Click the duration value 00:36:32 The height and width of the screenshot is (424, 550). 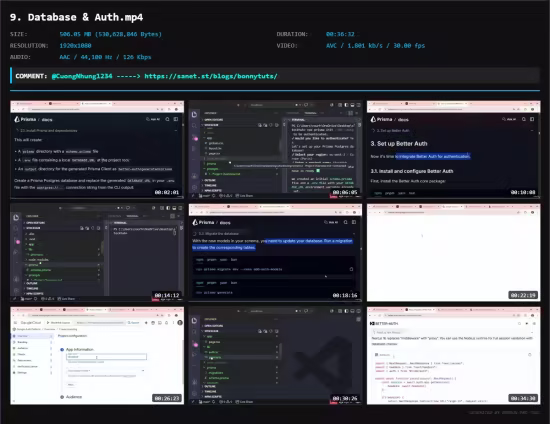click(x=340, y=34)
